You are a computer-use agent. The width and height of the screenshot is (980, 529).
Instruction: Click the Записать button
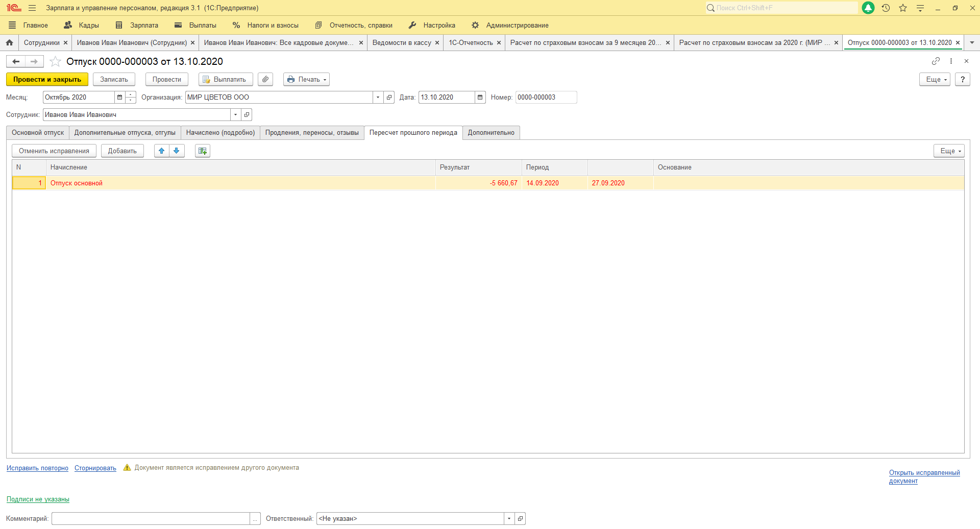(114, 79)
